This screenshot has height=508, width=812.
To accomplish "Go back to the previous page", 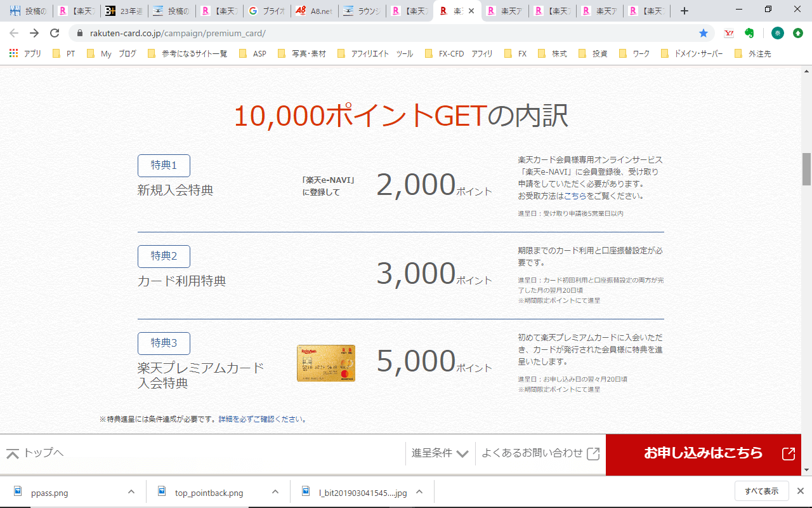I will click(x=14, y=33).
